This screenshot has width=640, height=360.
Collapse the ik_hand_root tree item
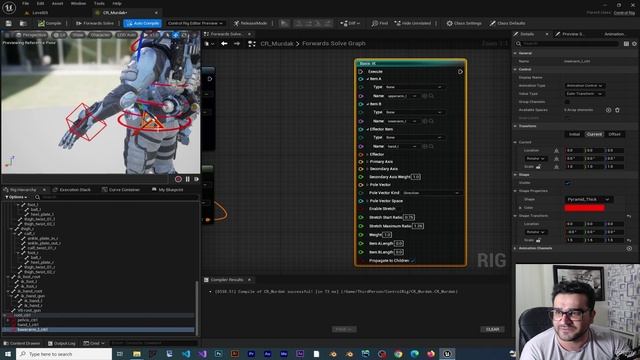pos(8,291)
